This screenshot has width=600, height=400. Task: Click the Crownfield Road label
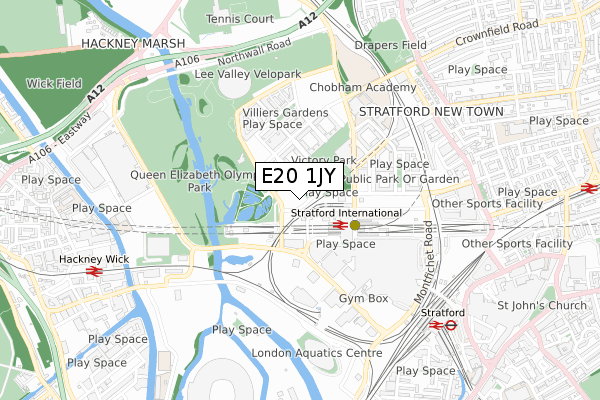pos(497,32)
